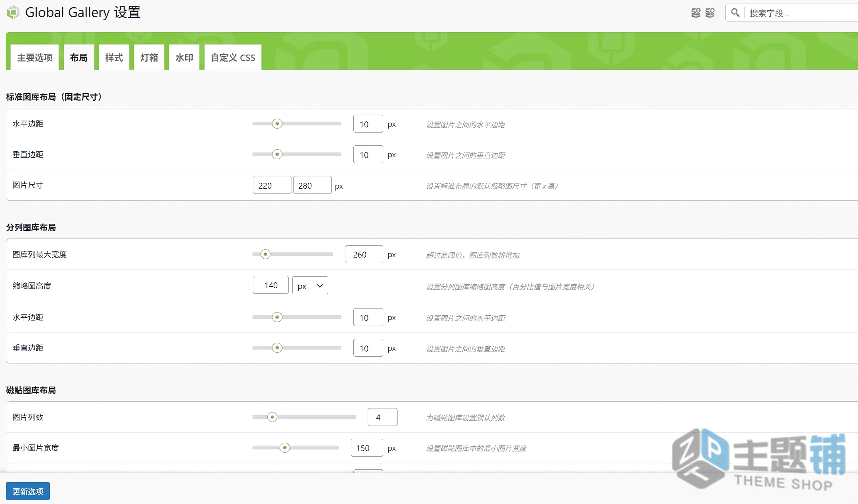Click the 缩略图高度 field showing 140
Viewport: 858px width, 504px height.
pos(271,285)
